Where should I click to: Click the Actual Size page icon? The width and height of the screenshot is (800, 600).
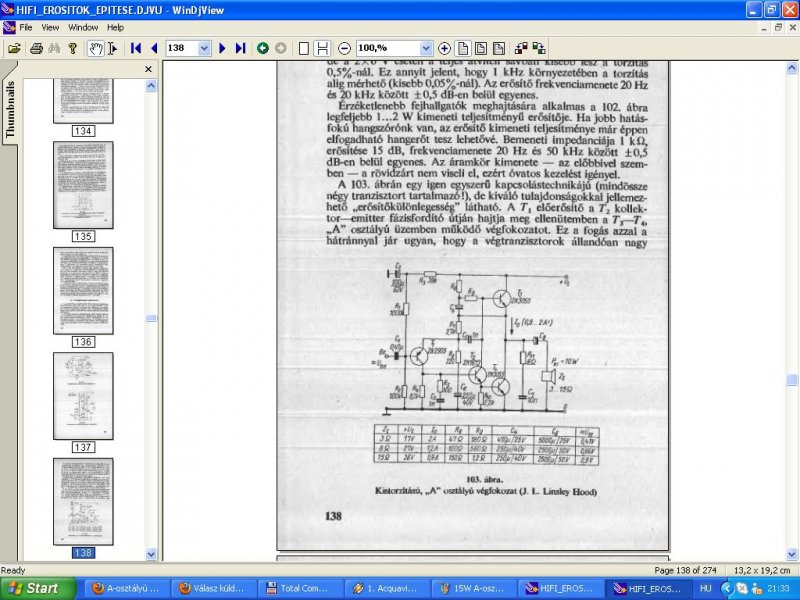coord(463,48)
